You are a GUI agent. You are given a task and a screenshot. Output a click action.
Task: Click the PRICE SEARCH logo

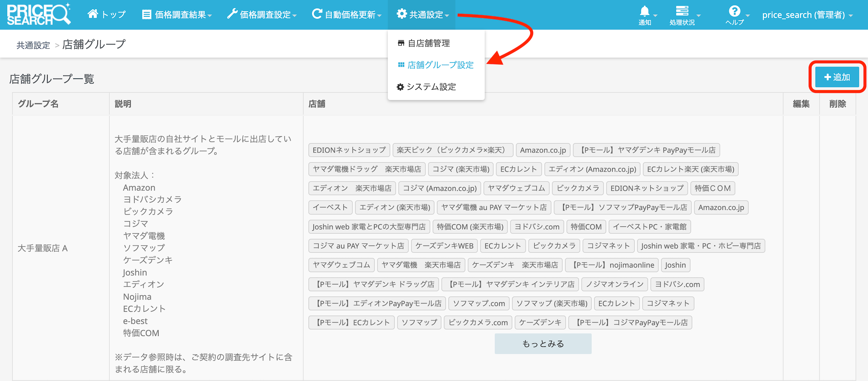38,15
